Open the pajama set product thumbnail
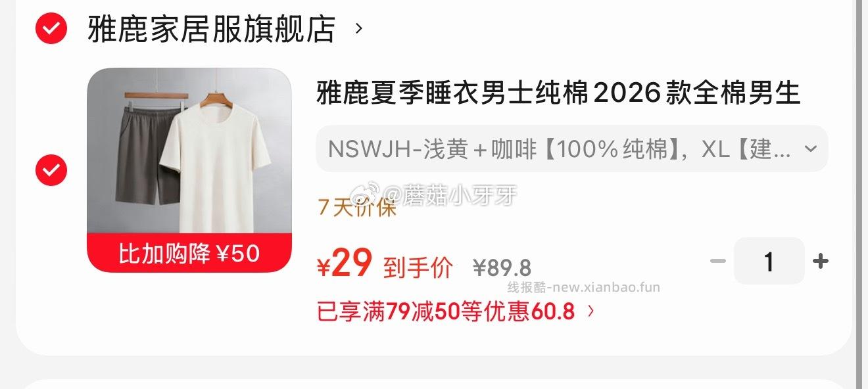 coord(189,170)
